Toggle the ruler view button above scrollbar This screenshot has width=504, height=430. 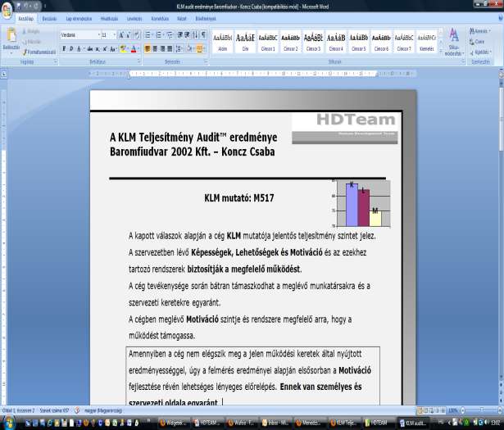[x=501, y=75]
